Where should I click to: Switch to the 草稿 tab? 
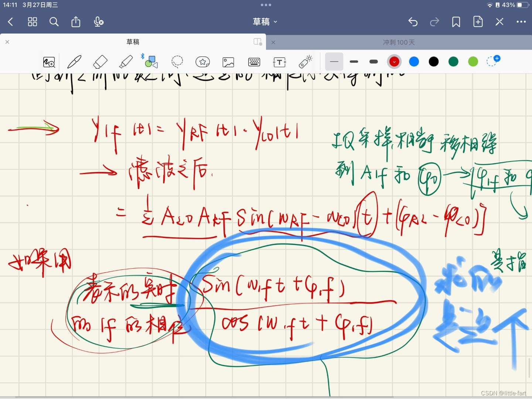[x=133, y=42]
